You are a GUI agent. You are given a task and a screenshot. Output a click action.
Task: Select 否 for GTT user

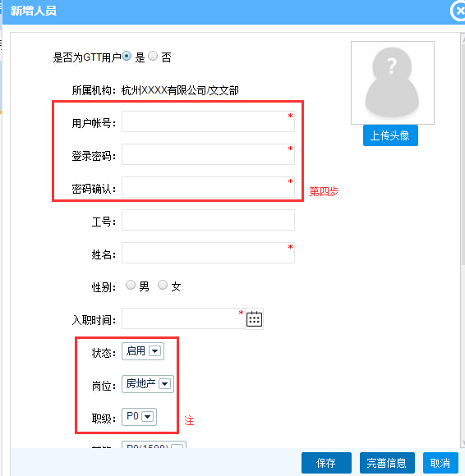[153, 56]
